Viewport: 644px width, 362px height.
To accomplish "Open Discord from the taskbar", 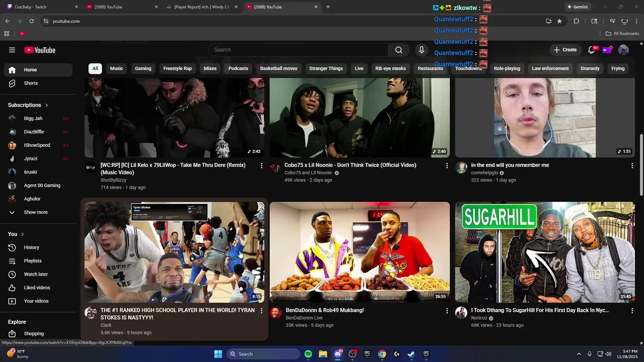I will pyautogui.click(x=338, y=354).
